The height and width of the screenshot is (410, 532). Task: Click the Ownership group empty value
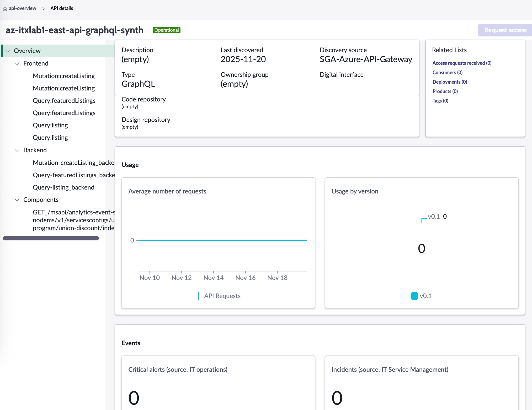234,84
